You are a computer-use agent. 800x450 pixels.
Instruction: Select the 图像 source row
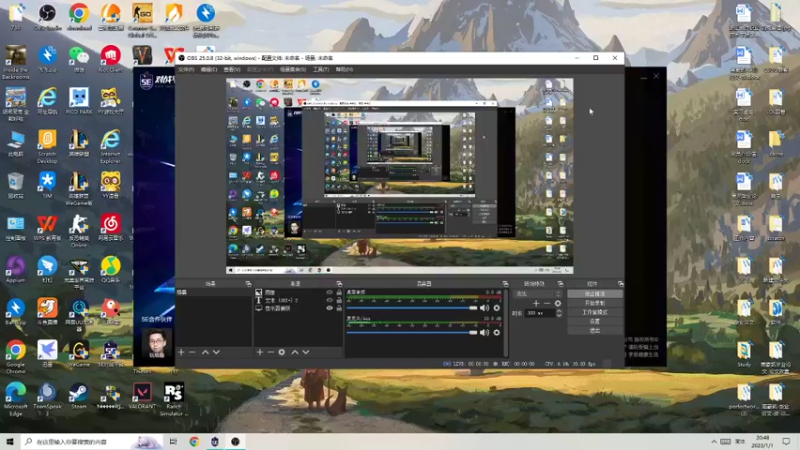point(298,292)
